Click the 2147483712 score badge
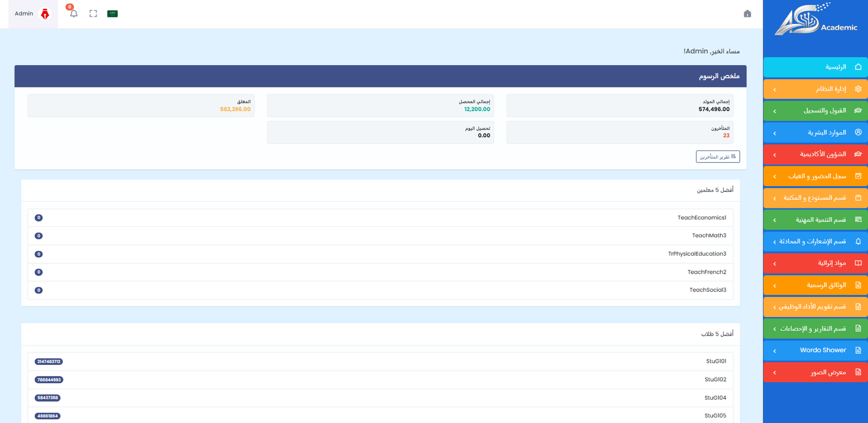The height and width of the screenshot is (423, 868). tap(49, 362)
